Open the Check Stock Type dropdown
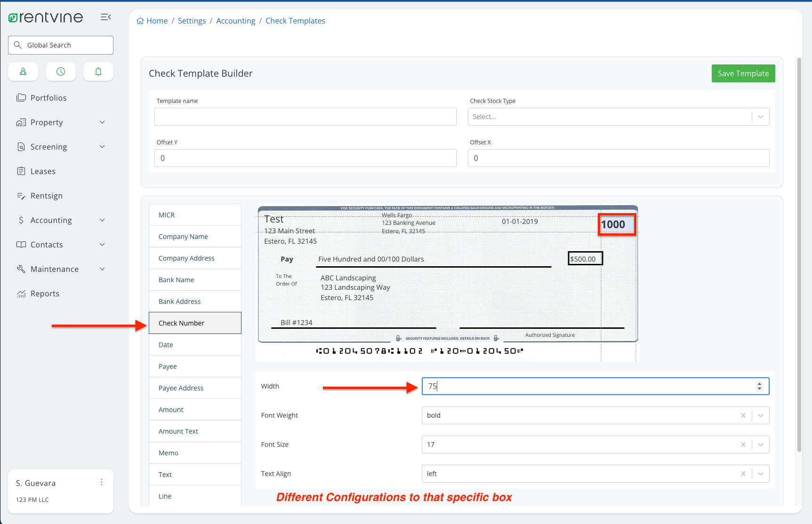812x524 pixels. pos(619,117)
